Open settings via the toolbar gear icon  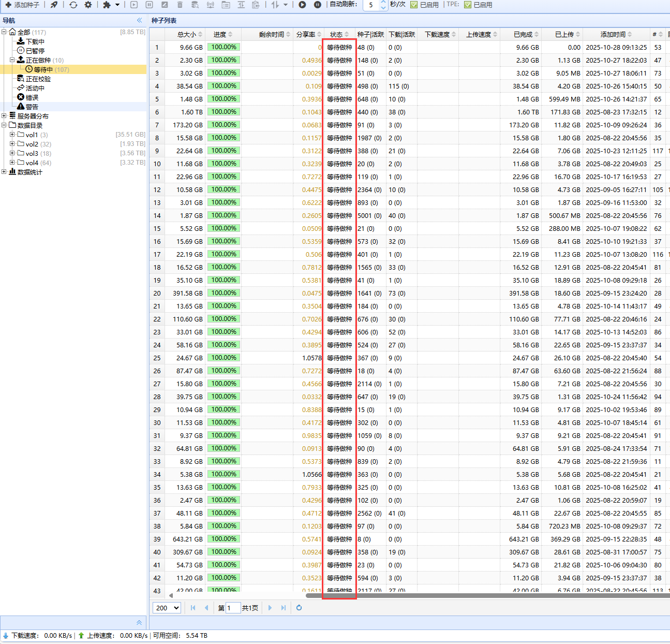pyautogui.click(x=88, y=5)
